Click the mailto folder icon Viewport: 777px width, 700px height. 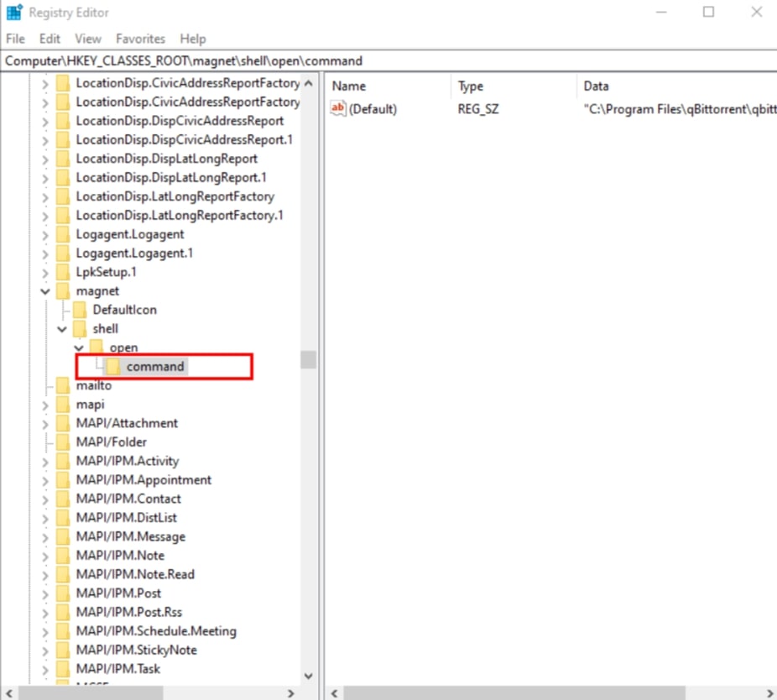[63, 385]
